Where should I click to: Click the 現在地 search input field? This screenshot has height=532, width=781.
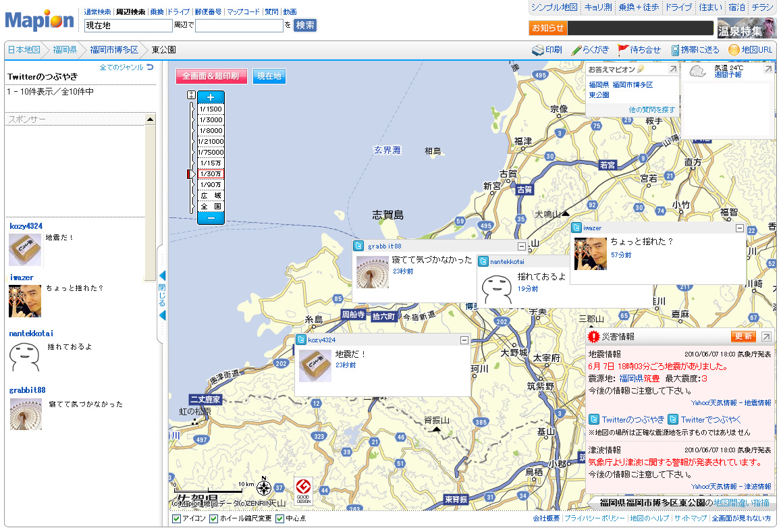coord(128,26)
